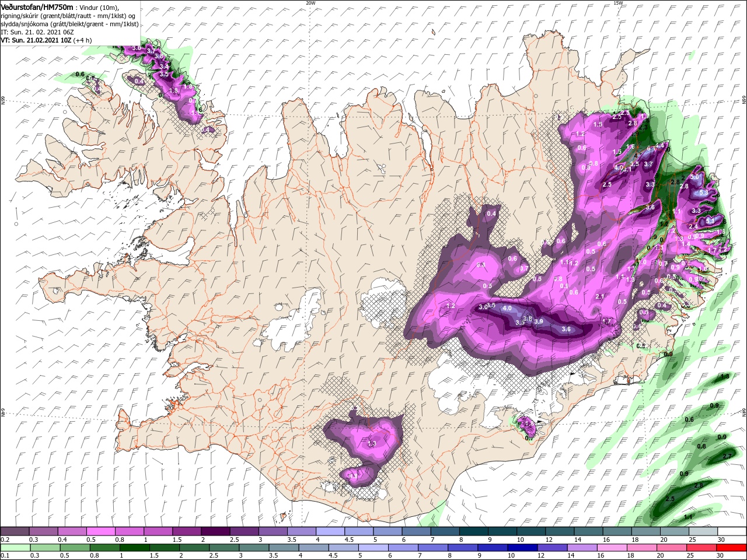
Task: Pick the 3 swatch in the purple legend row
Action: (272, 531)
